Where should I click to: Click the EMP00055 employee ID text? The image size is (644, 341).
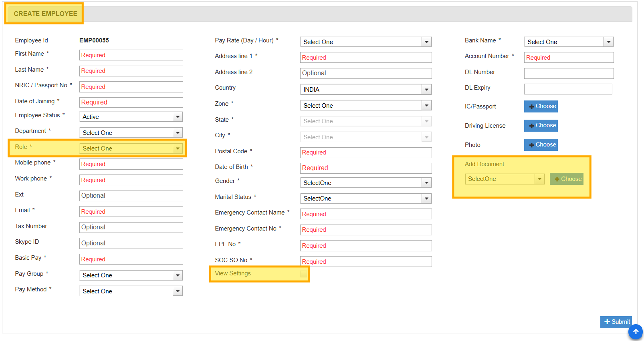[x=94, y=40]
